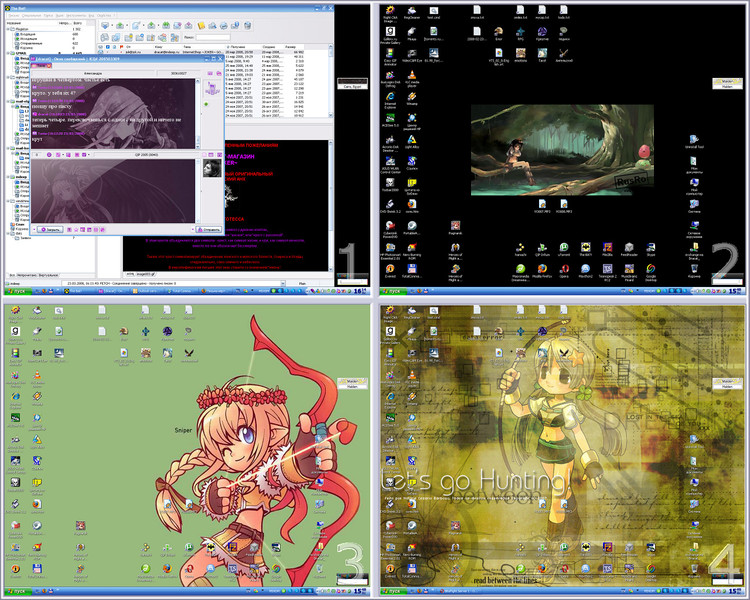Viewport: 750px width, 600px height.
Task: Click the QIP chat history scrollbar
Action: click(198, 114)
